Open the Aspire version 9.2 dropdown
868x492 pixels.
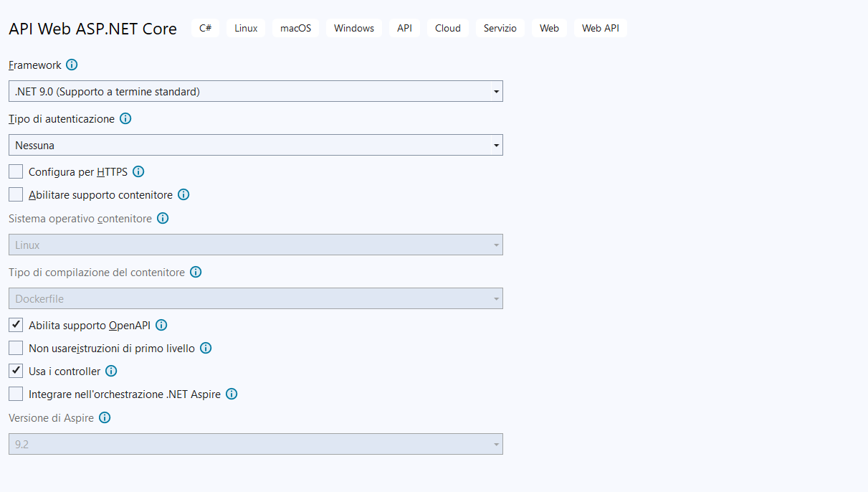[255, 444]
